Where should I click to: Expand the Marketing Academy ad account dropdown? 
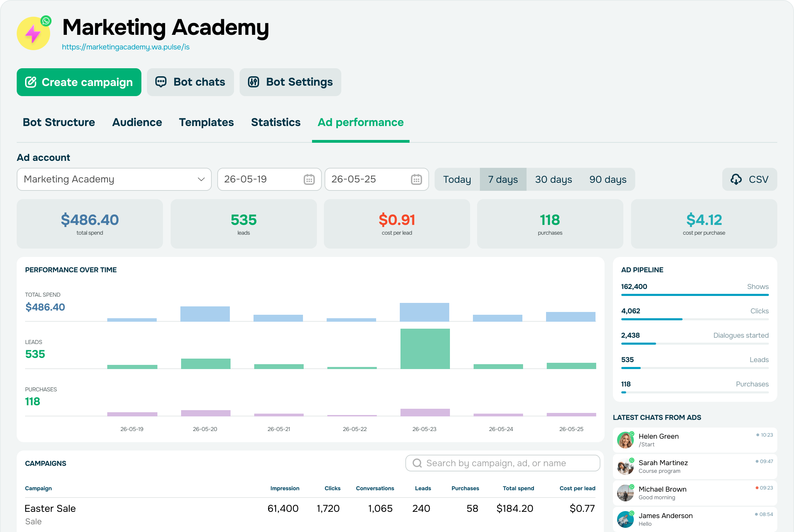(114, 179)
